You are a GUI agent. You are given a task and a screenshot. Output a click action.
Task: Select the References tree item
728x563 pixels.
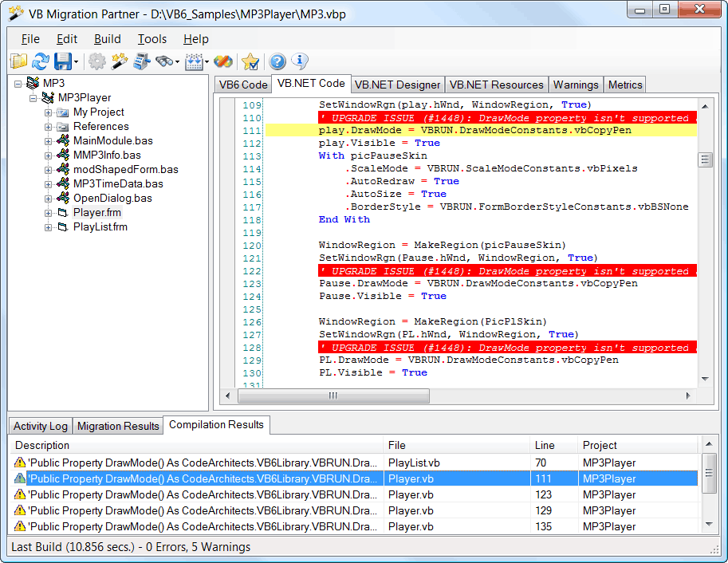tap(100, 126)
